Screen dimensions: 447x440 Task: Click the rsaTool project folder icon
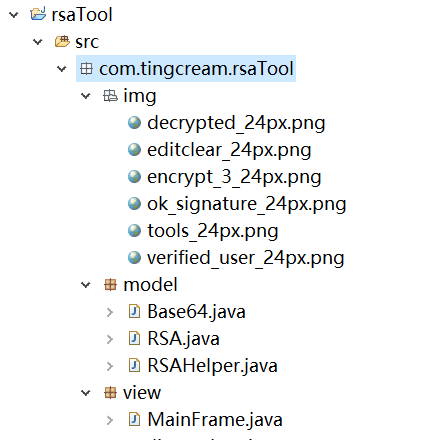click(38, 14)
